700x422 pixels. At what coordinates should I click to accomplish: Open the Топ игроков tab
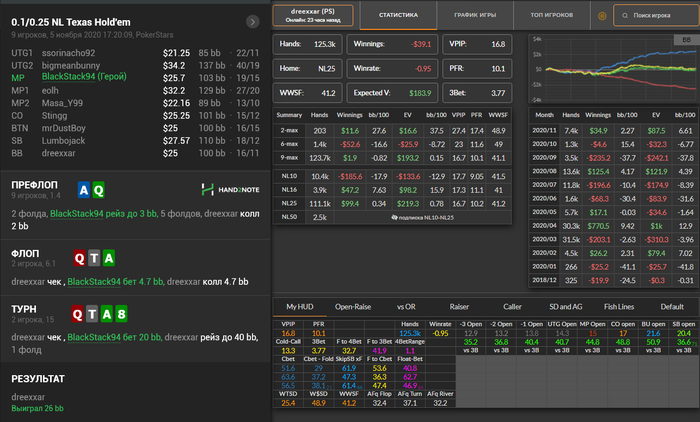click(x=552, y=16)
